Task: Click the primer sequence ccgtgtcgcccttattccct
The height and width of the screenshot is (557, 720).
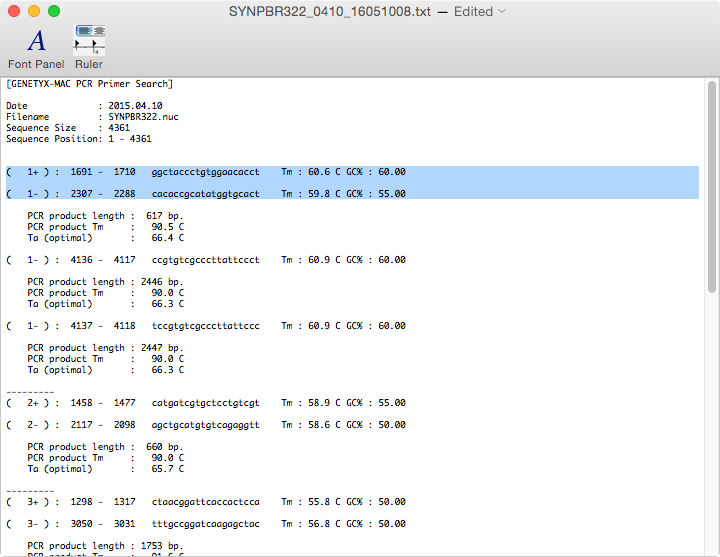Action: [205, 260]
